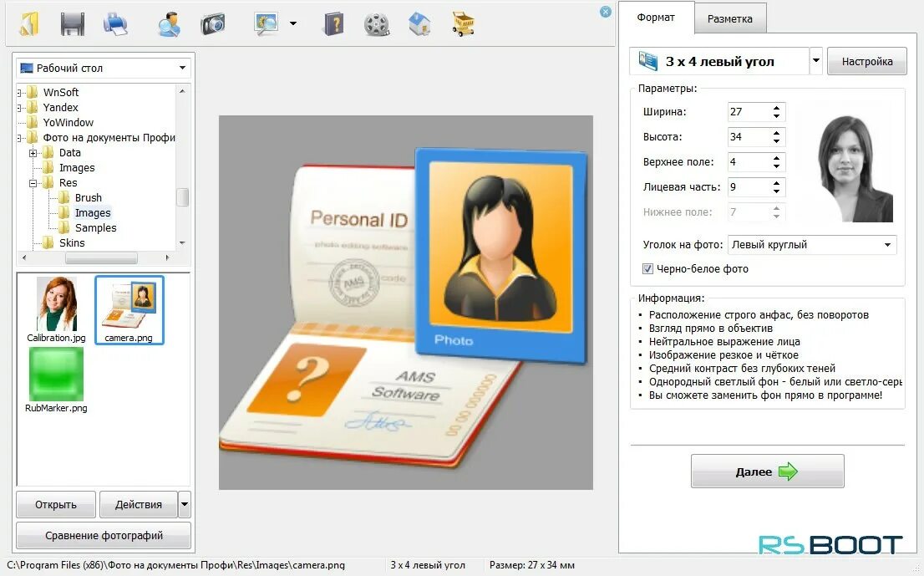Viewport: 924px width, 576px height.
Task: Switch to the Формат tab
Action: (656, 18)
